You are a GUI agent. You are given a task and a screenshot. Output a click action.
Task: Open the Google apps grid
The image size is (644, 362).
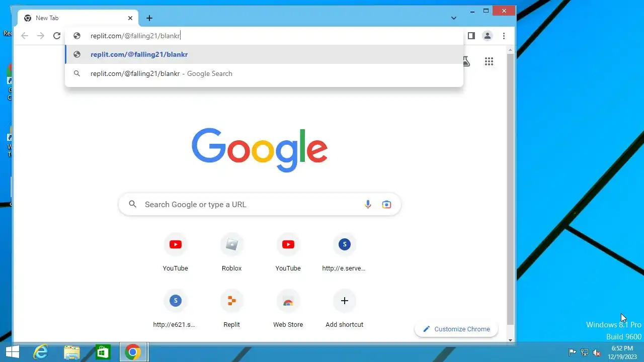pos(489,61)
